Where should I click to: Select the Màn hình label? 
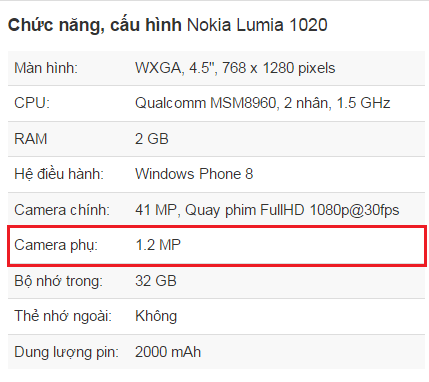coord(46,68)
